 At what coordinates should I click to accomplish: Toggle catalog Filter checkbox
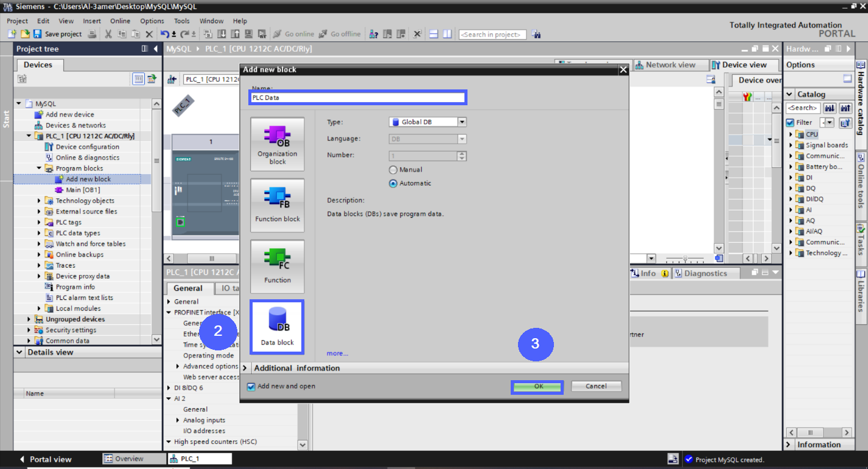tap(790, 123)
